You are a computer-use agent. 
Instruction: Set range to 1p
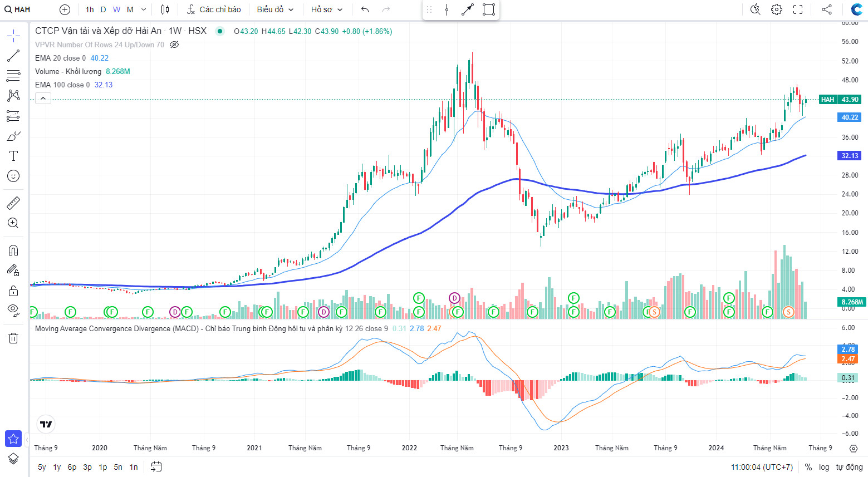(103, 467)
